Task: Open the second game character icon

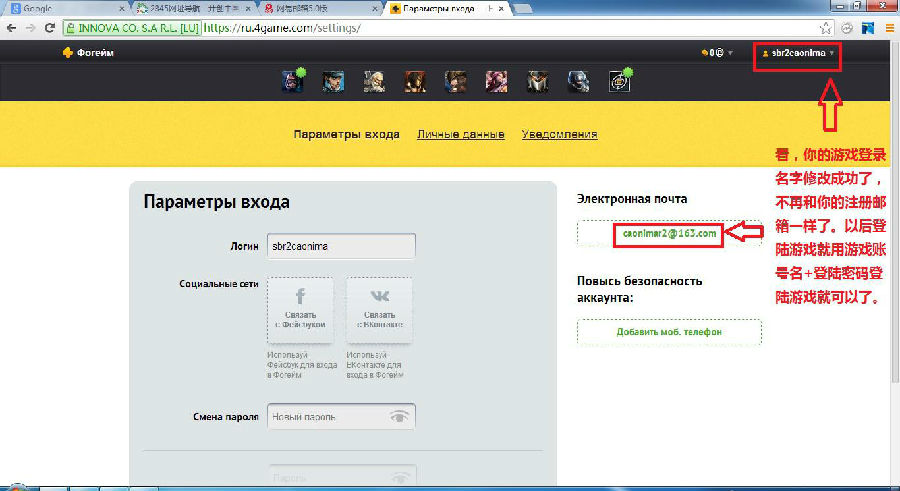Action: coord(333,81)
